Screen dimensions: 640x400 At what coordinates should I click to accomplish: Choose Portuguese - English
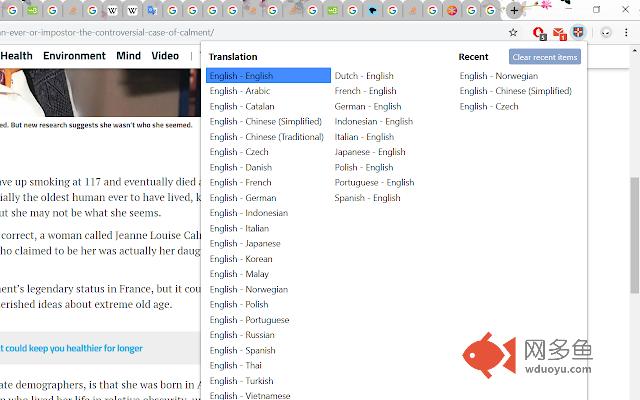pyautogui.click(x=375, y=182)
